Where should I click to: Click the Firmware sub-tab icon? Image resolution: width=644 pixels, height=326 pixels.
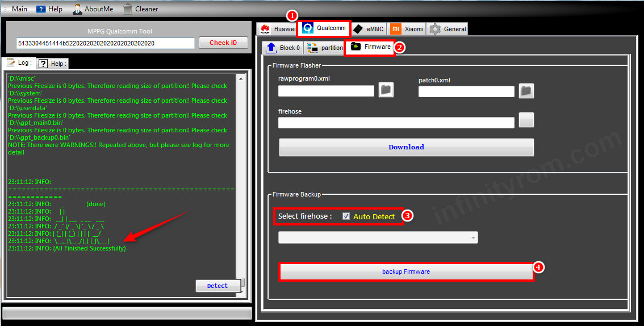point(356,47)
